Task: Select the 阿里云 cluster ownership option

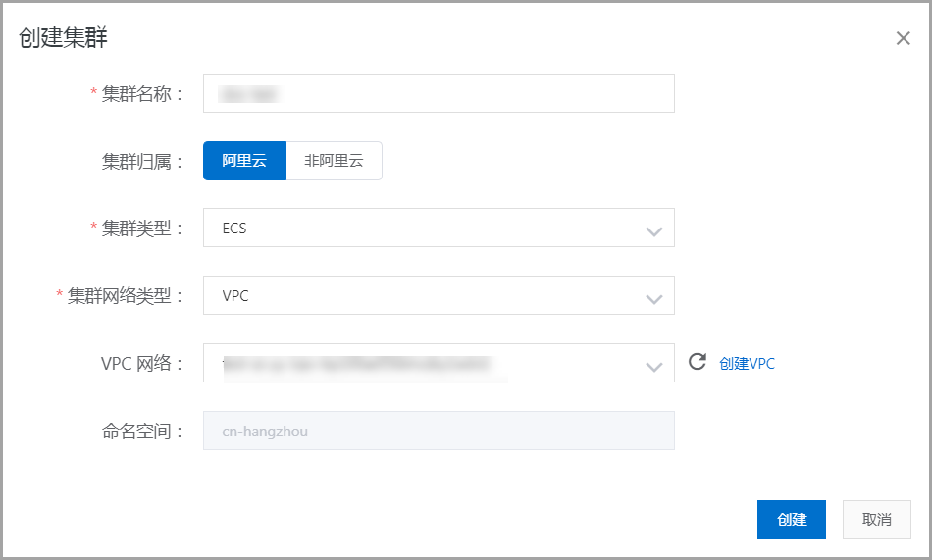Action: pos(244,161)
